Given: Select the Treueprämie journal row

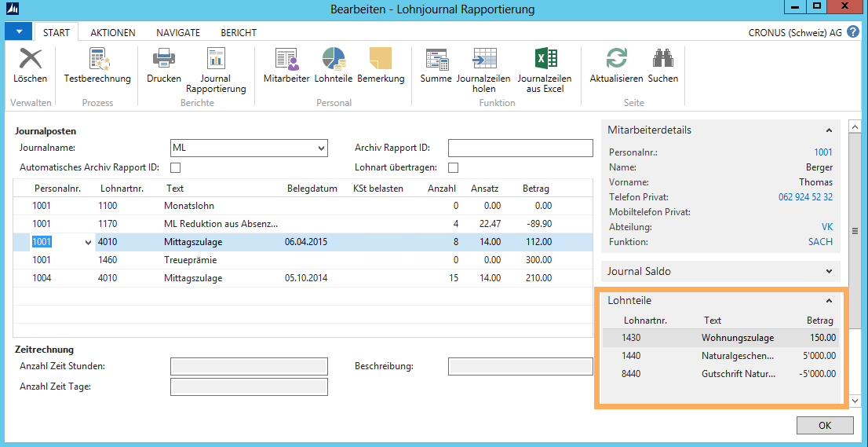Looking at the screenshot, I should [190, 260].
